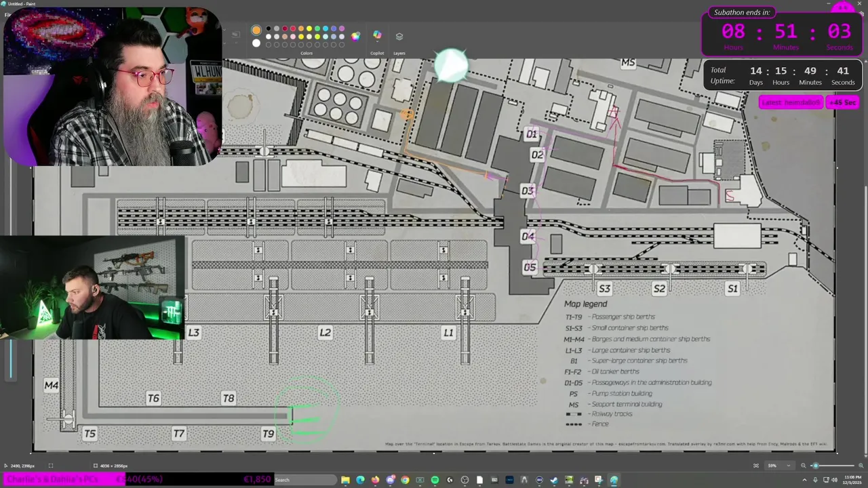Open Google Chrome from the taskbar
This screenshot has height=488, width=868.
tap(405, 480)
